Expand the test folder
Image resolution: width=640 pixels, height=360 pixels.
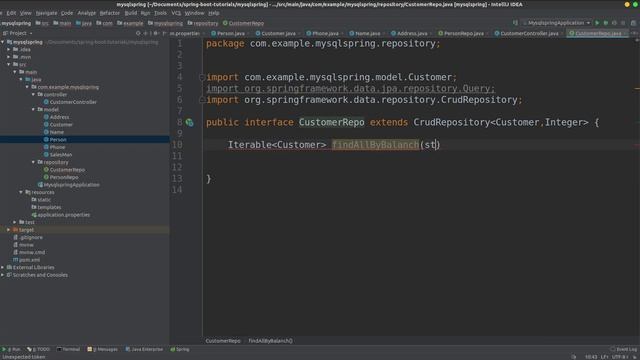(x=15, y=222)
